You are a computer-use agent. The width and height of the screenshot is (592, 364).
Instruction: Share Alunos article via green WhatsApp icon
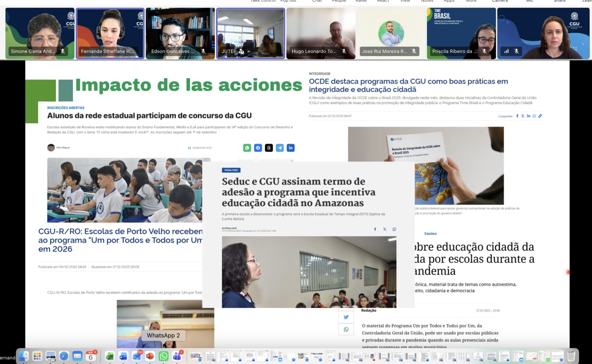click(247, 148)
